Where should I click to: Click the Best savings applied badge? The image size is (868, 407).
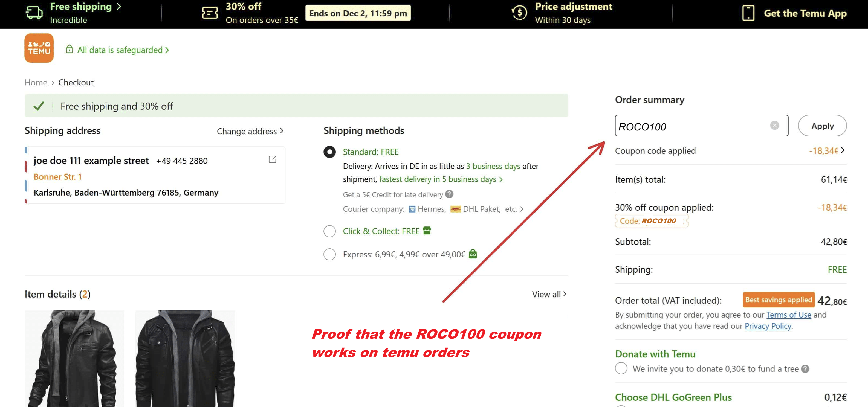pyautogui.click(x=778, y=300)
